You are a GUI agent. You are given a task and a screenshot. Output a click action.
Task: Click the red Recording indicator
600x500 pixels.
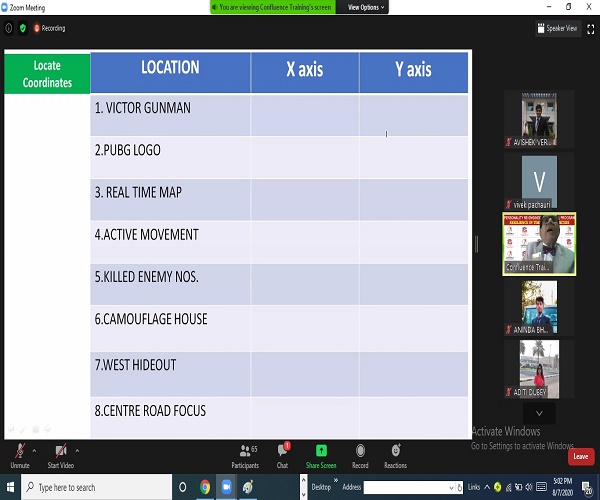49,28
